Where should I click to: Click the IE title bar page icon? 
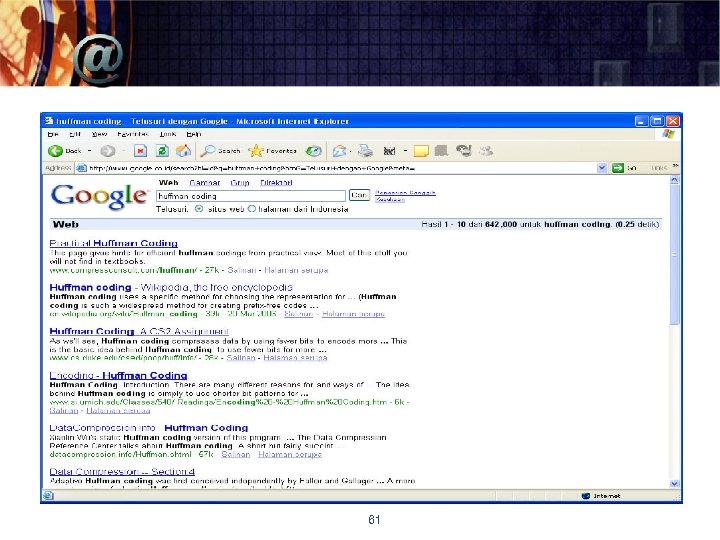[49, 121]
